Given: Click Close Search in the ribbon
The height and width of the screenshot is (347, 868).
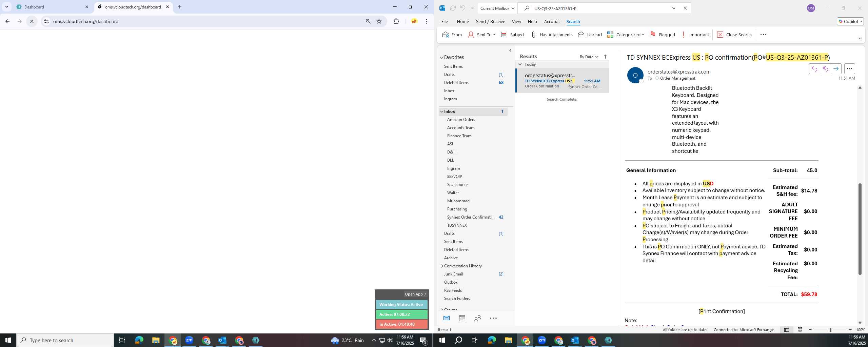Looking at the screenshot, I should tap(734, 35).
